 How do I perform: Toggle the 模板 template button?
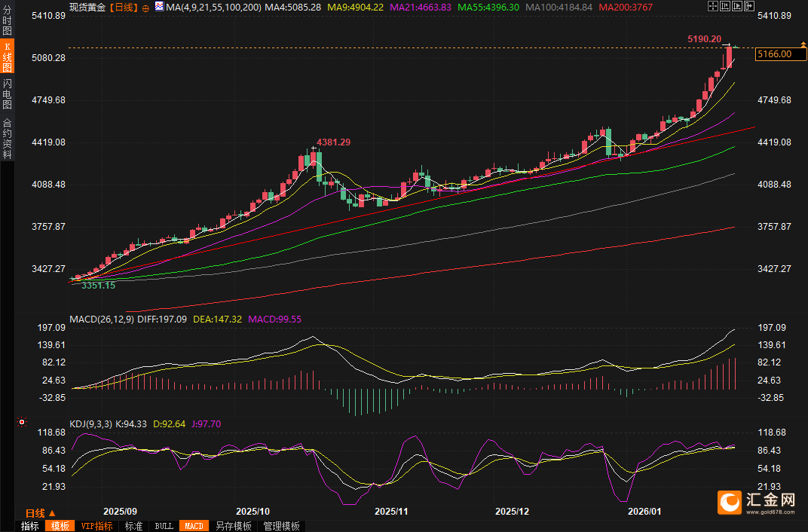[60, 526]
